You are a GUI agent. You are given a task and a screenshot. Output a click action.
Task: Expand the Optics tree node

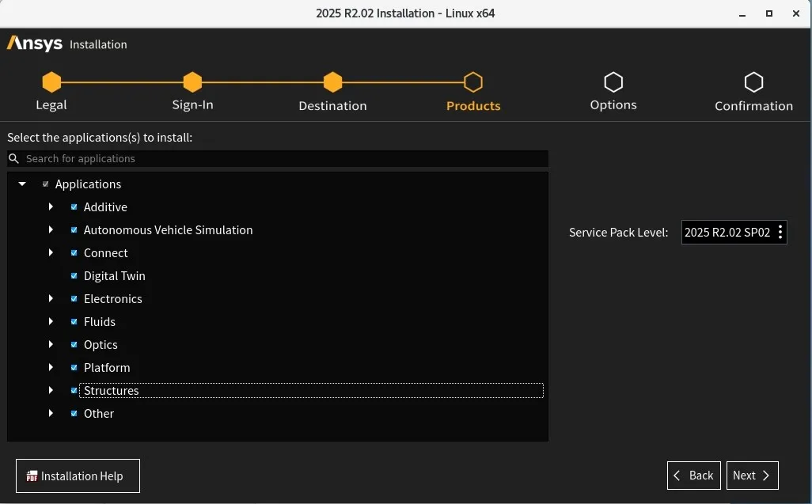[51, 345]
